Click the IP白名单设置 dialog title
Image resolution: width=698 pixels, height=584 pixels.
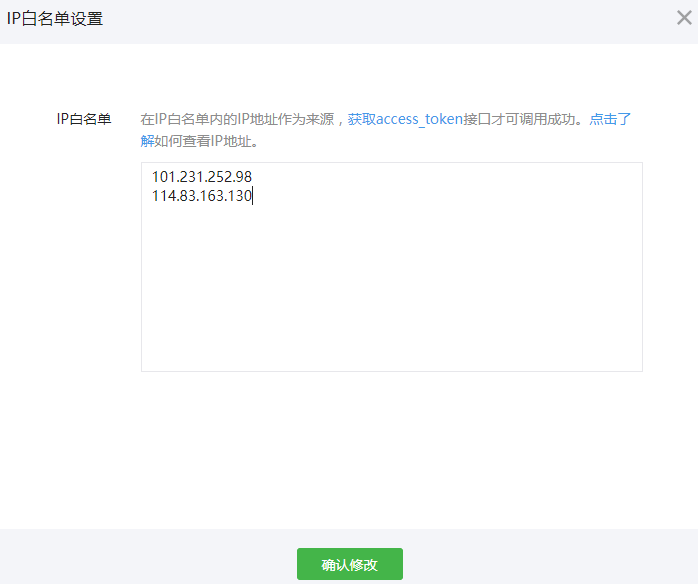55,19
